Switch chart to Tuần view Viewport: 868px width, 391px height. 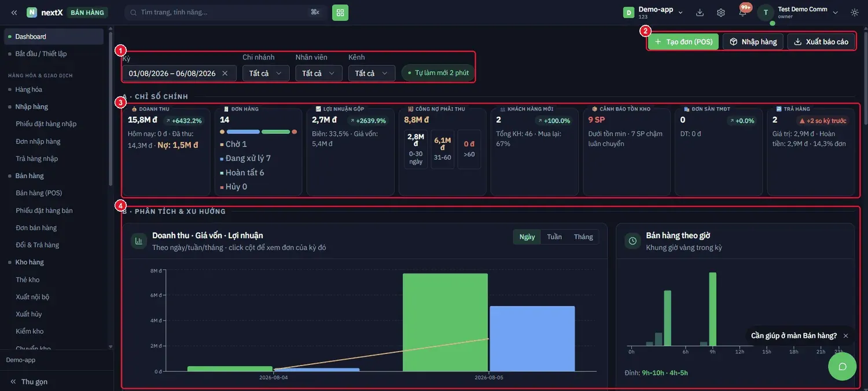[554, 237]
